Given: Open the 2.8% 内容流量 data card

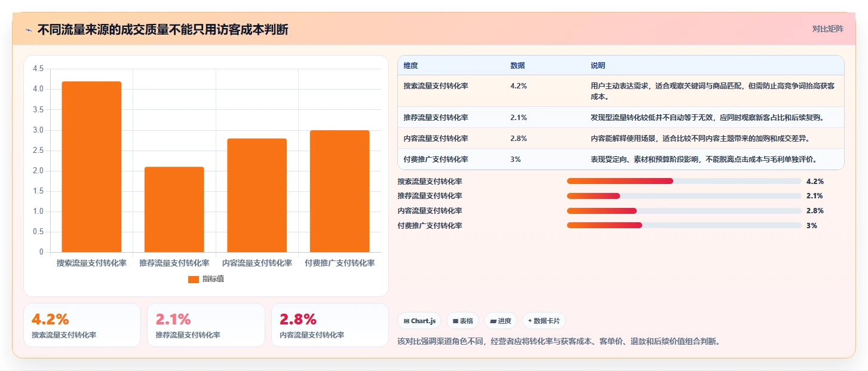Looking at the screenshot, I should pos(330,325).
